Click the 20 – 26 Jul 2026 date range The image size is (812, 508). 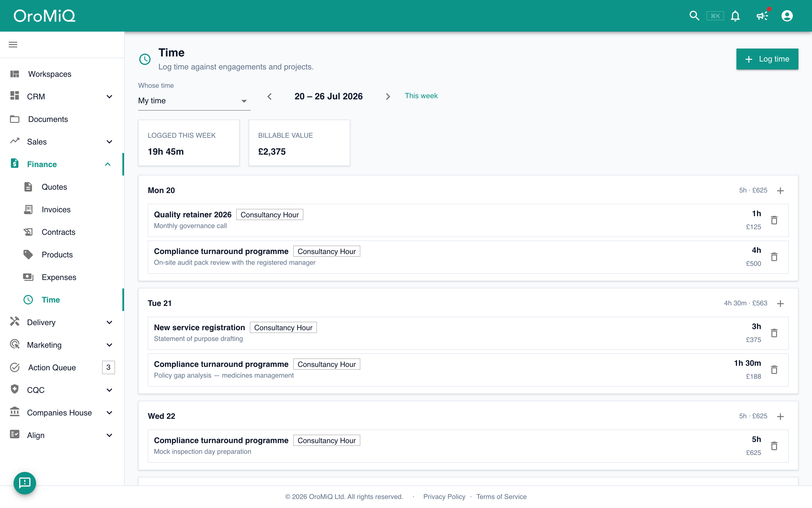coord(328,97)
